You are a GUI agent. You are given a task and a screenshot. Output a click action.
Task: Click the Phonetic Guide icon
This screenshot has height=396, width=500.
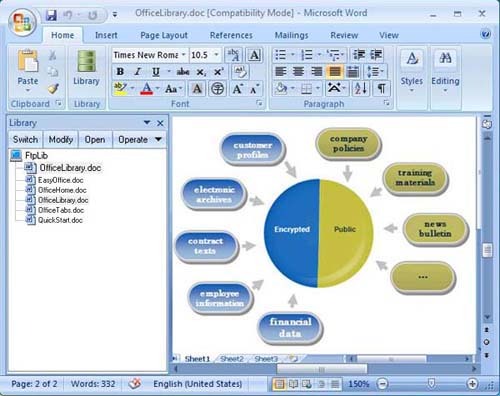pos(233,55)
